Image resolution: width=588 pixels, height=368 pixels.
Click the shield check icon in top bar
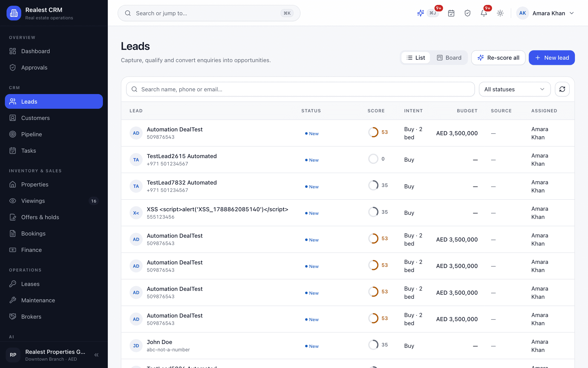467,13
